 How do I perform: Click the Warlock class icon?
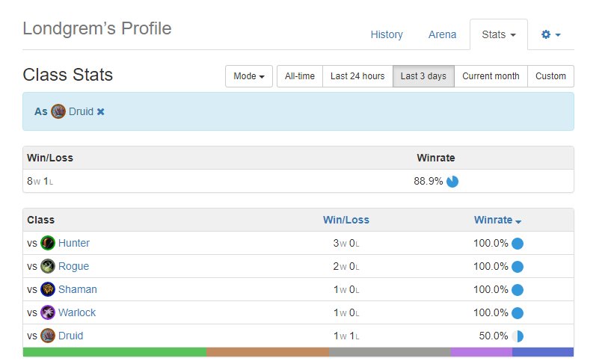48,312
